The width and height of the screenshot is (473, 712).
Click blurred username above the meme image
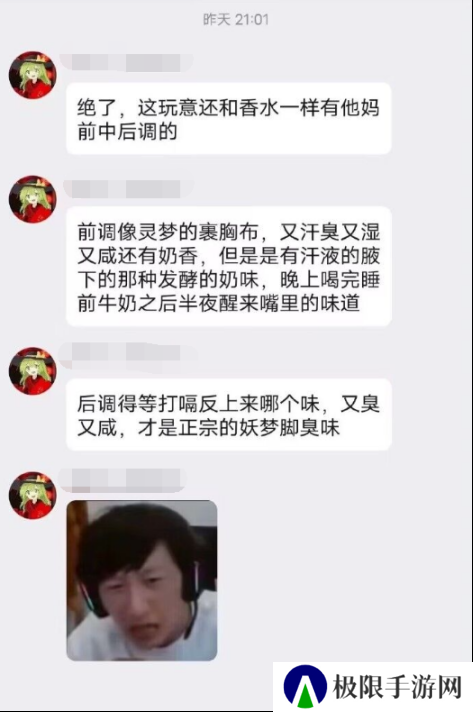click(123, 480)
